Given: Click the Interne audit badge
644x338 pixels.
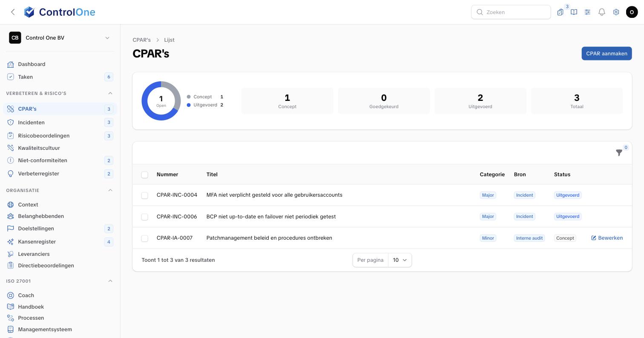Looking at the screenshot, I should [529, 238].
